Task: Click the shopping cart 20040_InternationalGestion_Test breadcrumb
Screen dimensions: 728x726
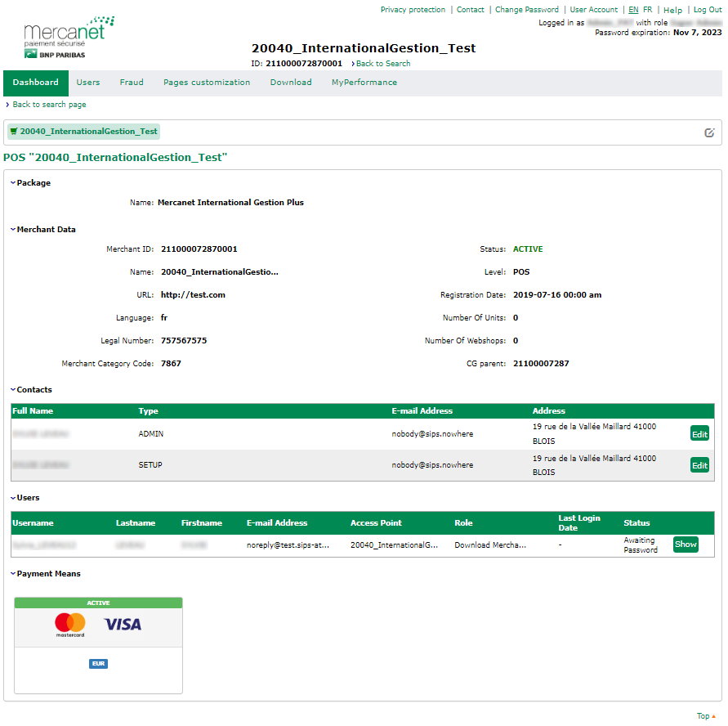Action: [83, 132]
